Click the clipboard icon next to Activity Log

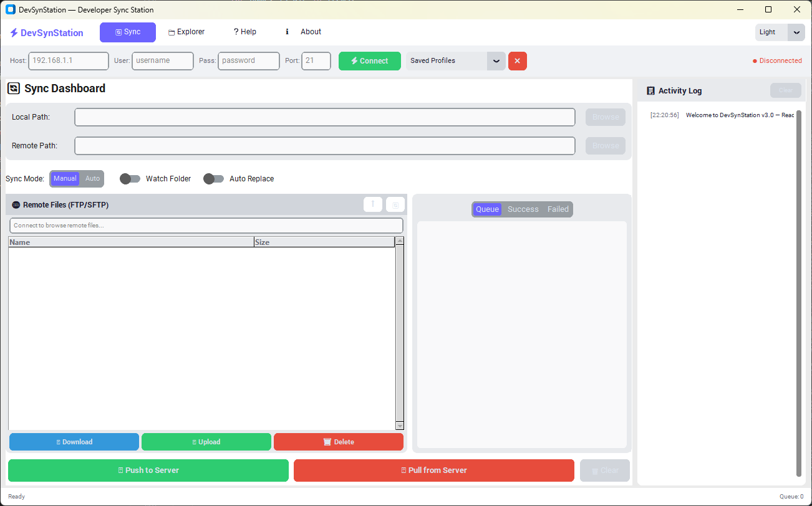(649, 90)
